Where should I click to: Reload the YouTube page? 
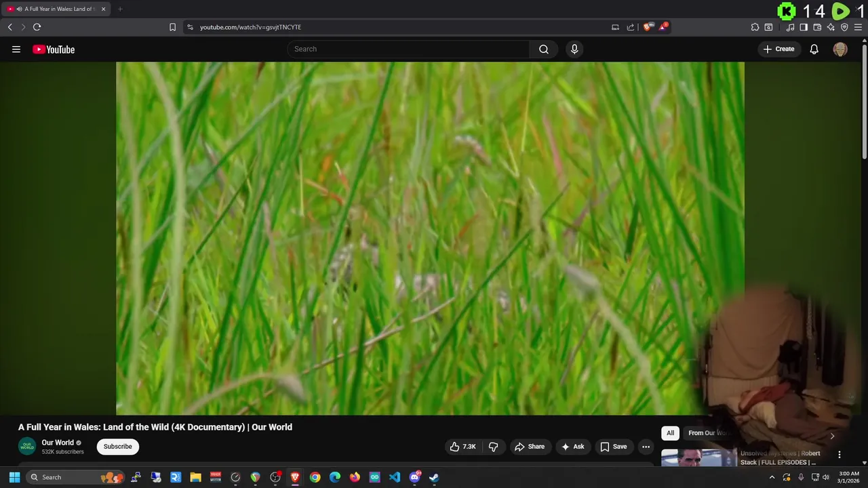(37, 27)
